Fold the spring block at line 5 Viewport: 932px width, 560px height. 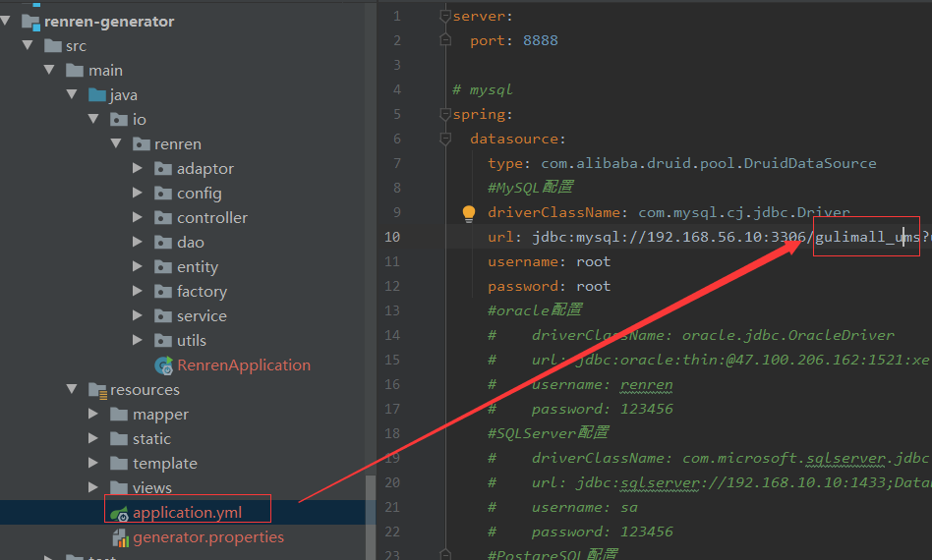click(x=445, y=114)
